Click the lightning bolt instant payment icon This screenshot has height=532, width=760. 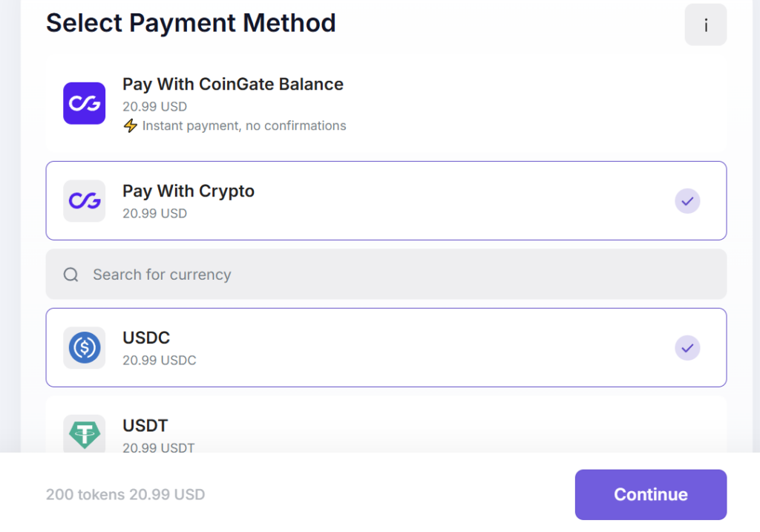131,125
